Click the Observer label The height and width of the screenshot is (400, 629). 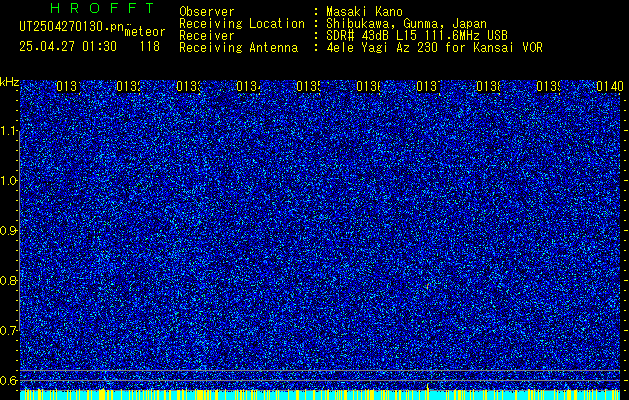click(207, 11)
